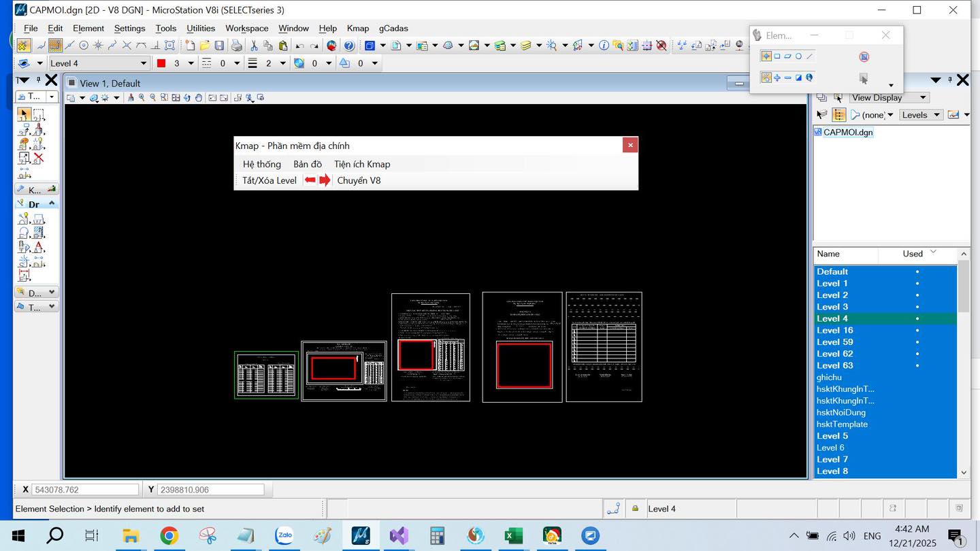The image size is (980, 551).
Task: Select the Delete Element red X tool
Action: 39,158
